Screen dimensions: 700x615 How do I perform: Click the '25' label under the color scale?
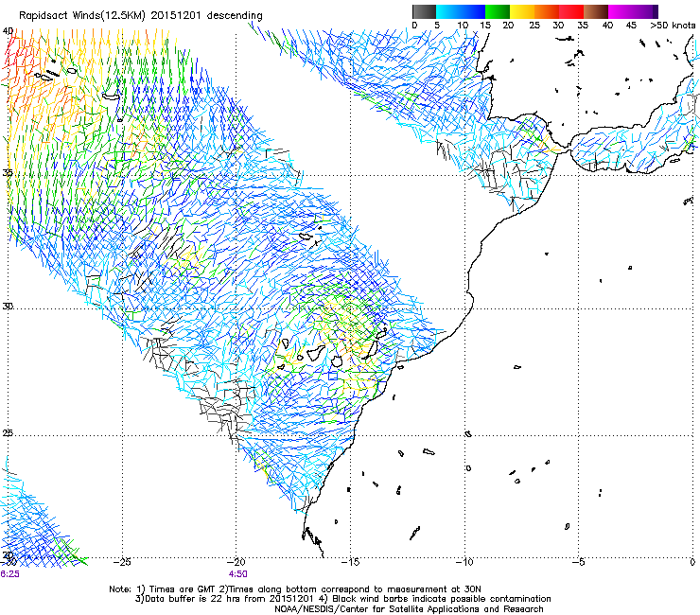pos(534,25)
